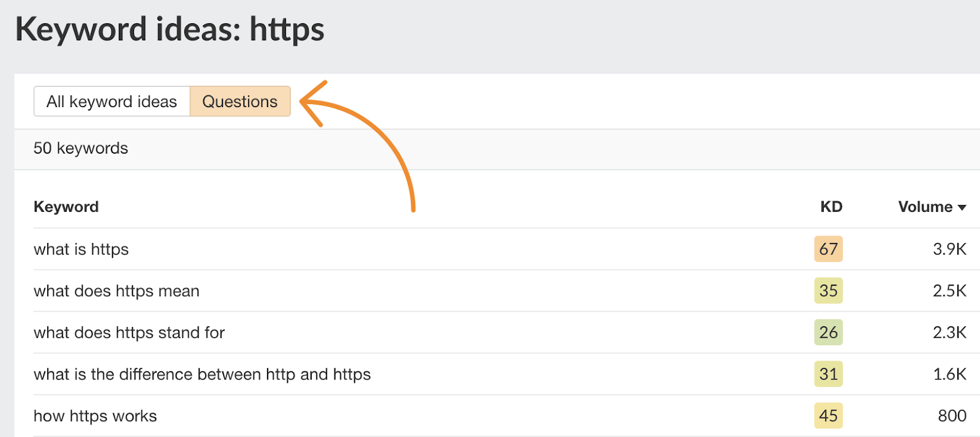This screenshot has width=980, height=437.
Task: Click the '50 keywords' results count
Action: [81, 148]
